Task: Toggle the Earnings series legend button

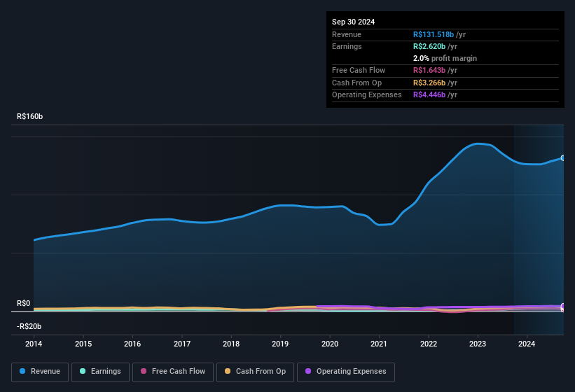Action: point(100,372)
